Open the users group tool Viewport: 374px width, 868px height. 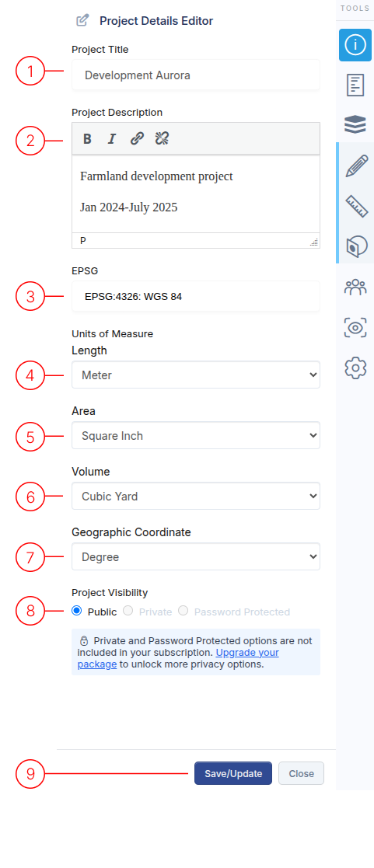tap(355, 287)
